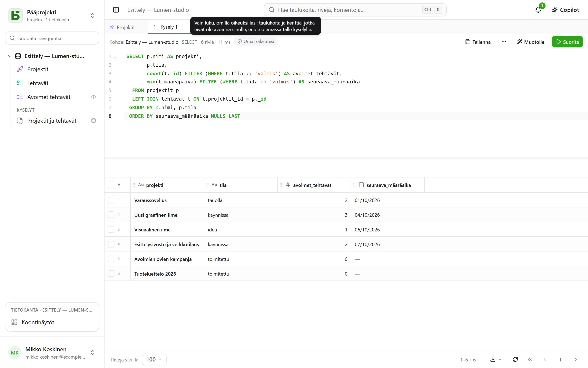
Task: Toggle the sidebar panel icon
Action: 116,10
